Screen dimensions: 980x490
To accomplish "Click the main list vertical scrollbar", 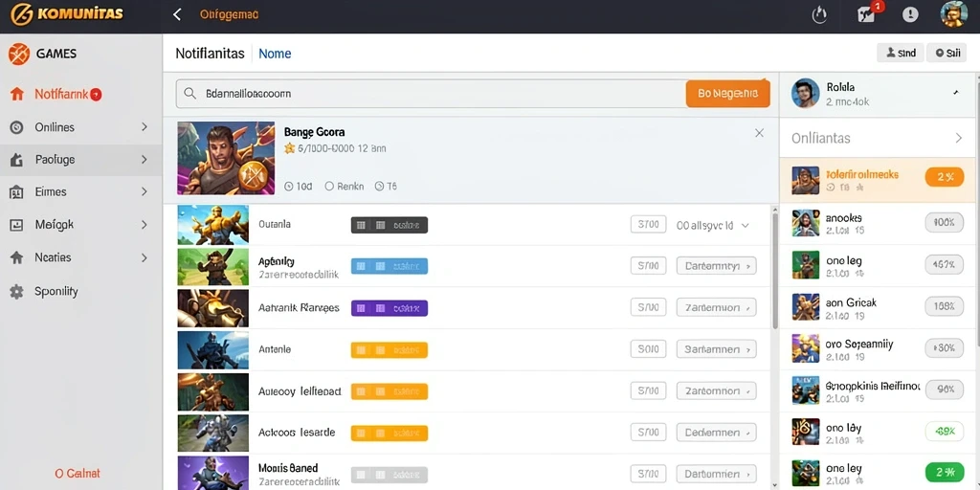I will [775, 271].
